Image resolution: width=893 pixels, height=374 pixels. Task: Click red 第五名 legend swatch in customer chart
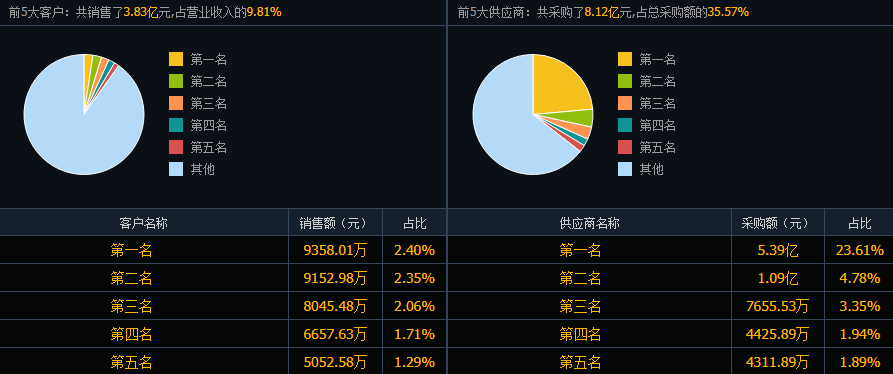pyautogui.click(x=176, y=147)
